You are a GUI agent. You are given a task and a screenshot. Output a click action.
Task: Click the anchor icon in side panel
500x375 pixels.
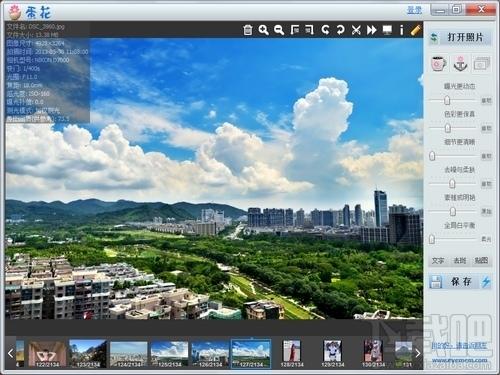pos(461,63)
